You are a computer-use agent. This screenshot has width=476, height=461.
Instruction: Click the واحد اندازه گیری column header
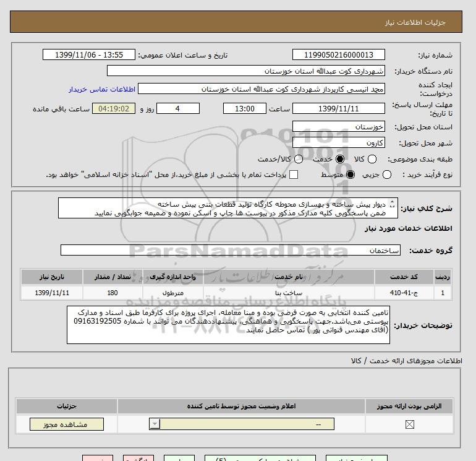(x=172, y=277)
